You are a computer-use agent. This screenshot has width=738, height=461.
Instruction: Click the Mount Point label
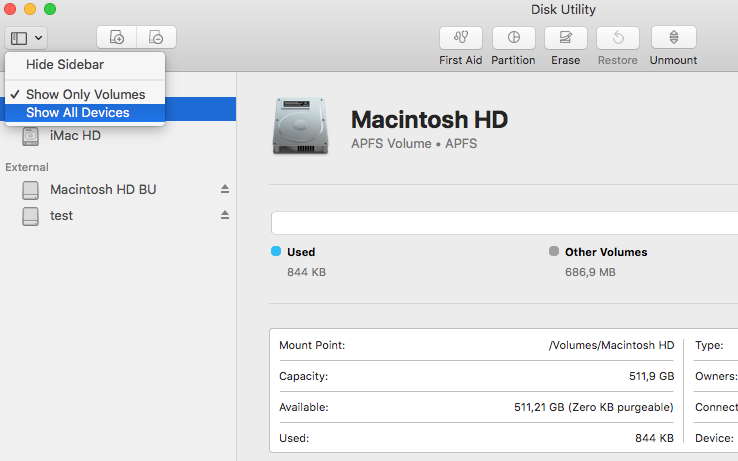pos(312,345)
